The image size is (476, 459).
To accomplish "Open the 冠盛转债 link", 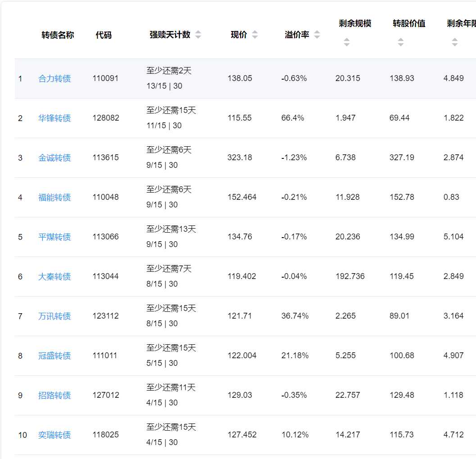I will tap(54, 356).
